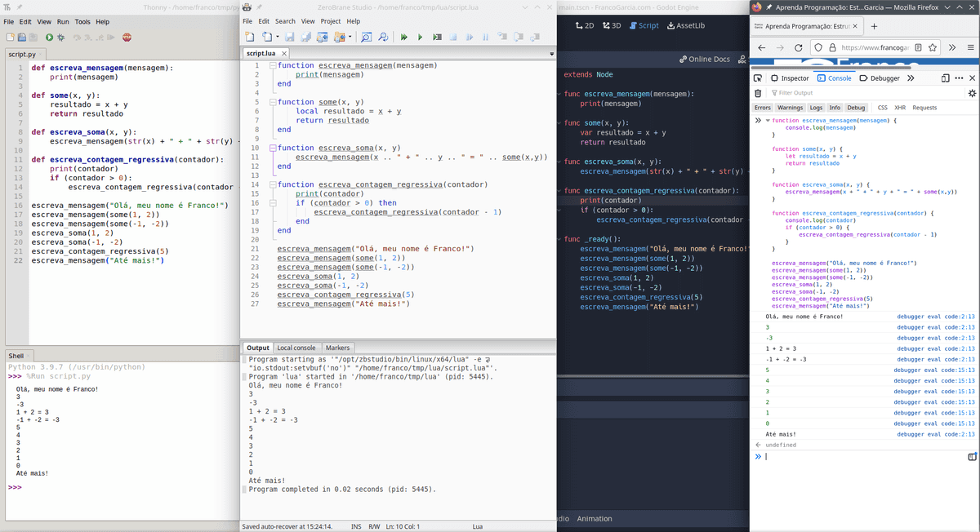Screen dimensions: 980x532
Task: Switch the console to multi-line editor mode
Action: coord(972,456)
